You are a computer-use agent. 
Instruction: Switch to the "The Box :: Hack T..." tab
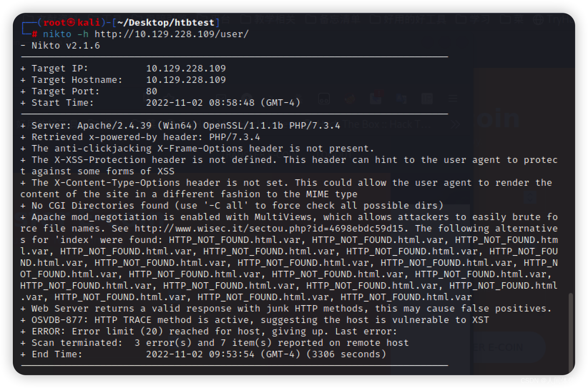click(386, 124)
